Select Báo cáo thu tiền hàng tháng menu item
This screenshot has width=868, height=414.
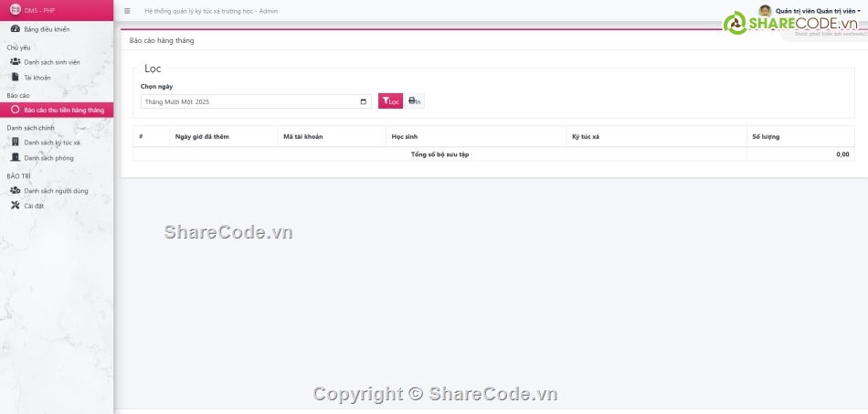(63, 110)
